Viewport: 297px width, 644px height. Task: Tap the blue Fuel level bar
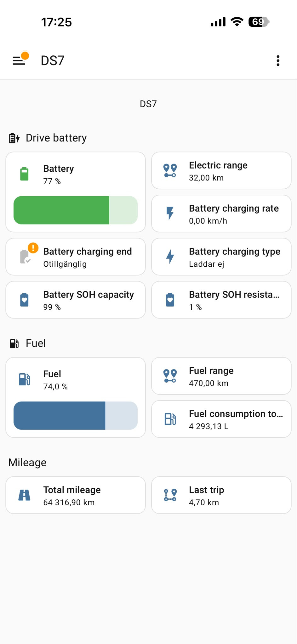pyautogui.click(x=76, y=415)
